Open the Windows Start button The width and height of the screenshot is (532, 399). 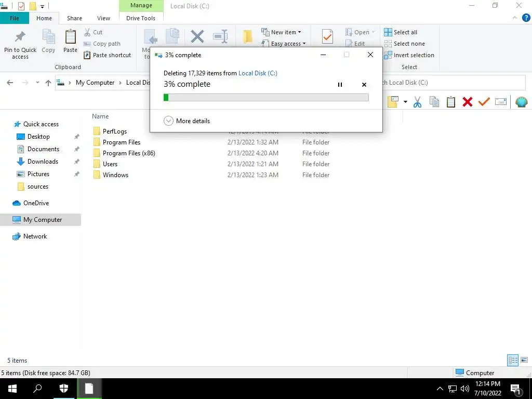tap(12, 389)
